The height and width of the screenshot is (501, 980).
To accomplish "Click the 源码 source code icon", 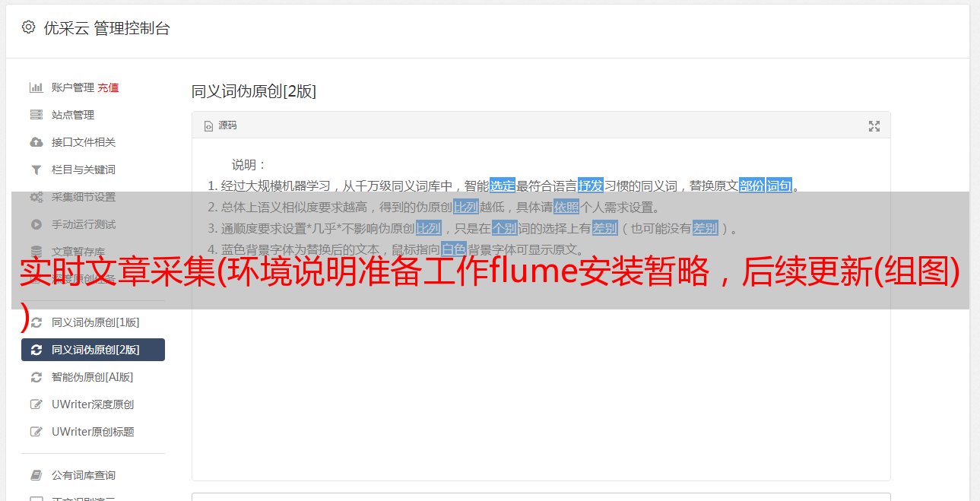I will pyautogui.click(x=208, y=126).
